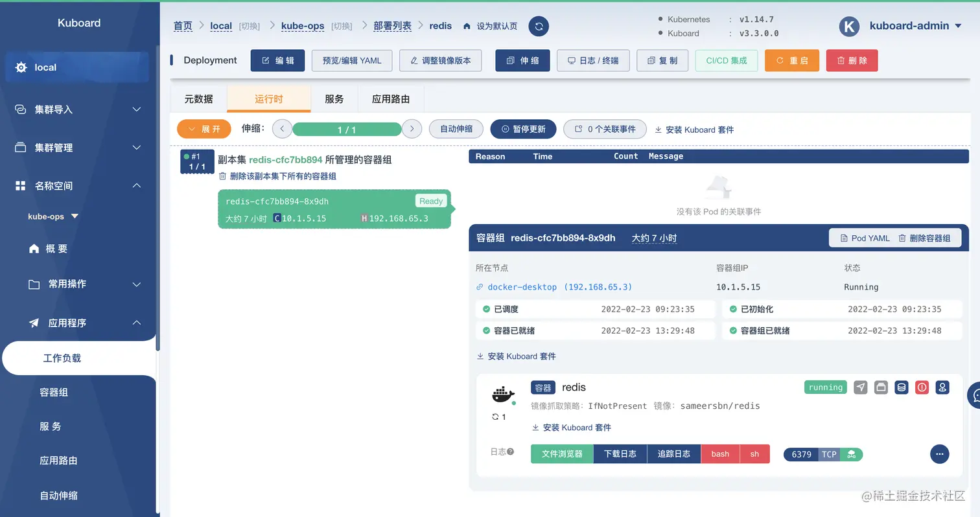This screenshot has width=980, height=517.
Task: Open 日志 / 终端 button
Action: (593, 60)
